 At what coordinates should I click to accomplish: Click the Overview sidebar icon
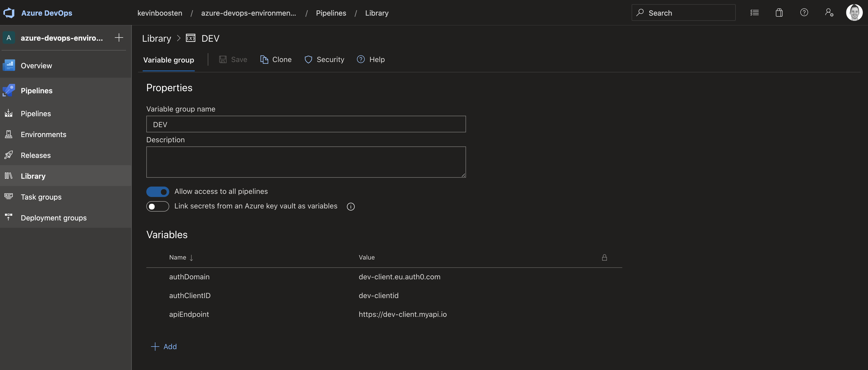point(9,65)
